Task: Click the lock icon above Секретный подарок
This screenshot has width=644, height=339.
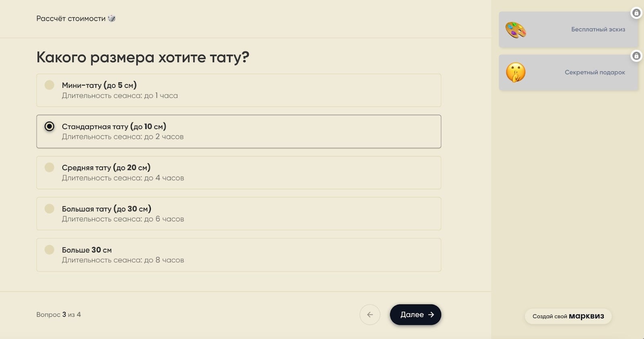Action: click(x=636, y=56)
